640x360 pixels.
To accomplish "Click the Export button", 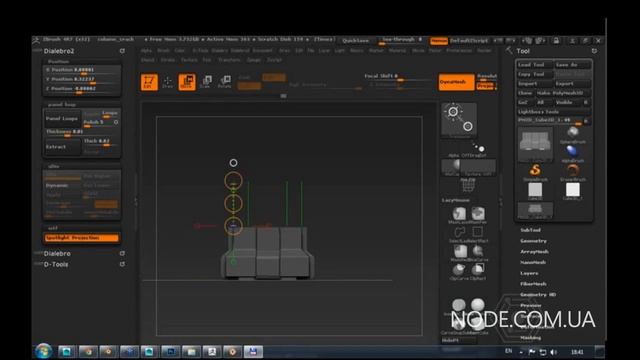I will [x=572, y=84].
